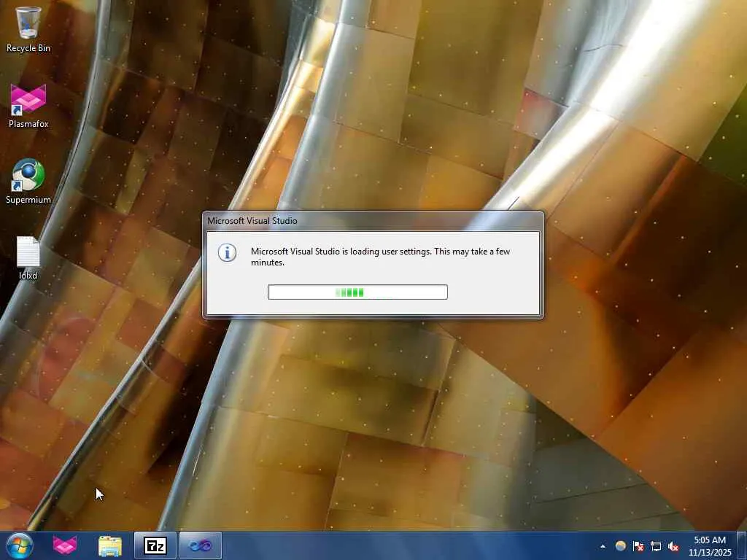This screenshot has width=747, height=560.
Task: Switch to Visual Studio taskbar button
Action: tap(201, 545)
